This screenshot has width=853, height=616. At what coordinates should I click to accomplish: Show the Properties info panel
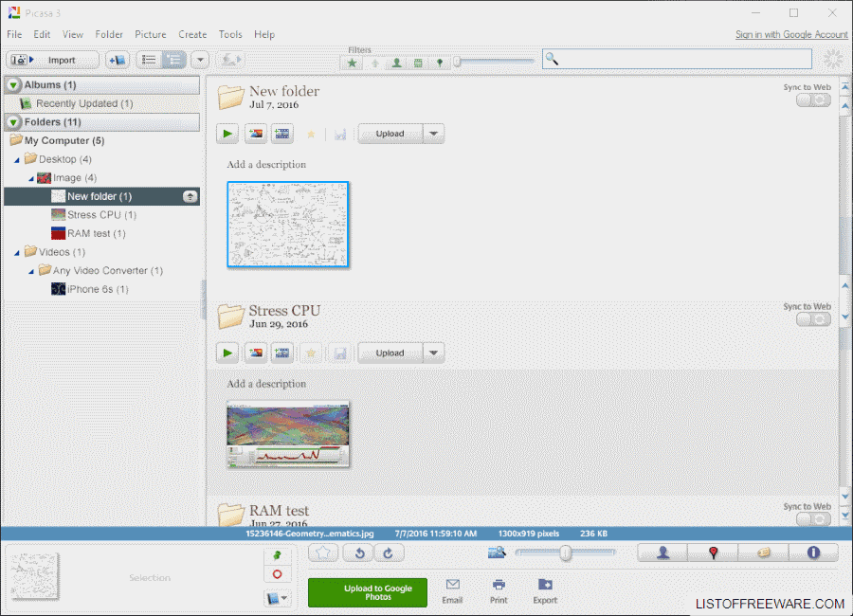(813, 553)
